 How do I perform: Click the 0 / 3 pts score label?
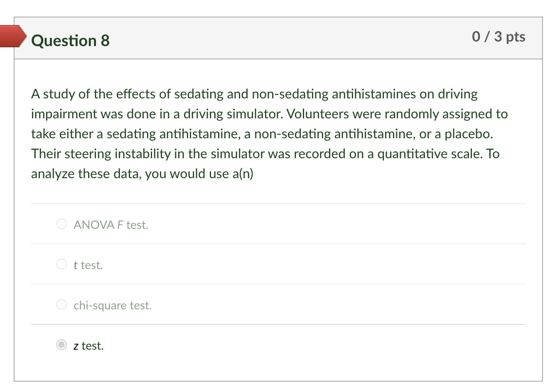499,37
